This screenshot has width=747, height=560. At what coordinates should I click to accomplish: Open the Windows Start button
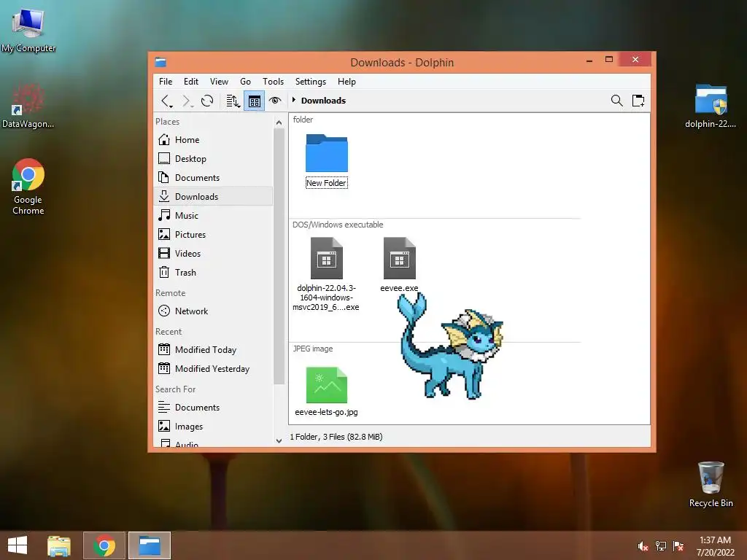point(18,545)
